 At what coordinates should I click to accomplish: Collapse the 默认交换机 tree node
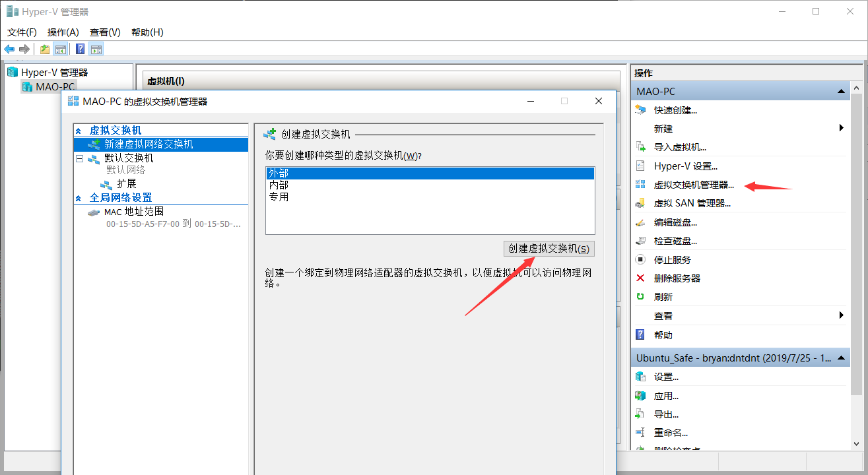(80, 158)
